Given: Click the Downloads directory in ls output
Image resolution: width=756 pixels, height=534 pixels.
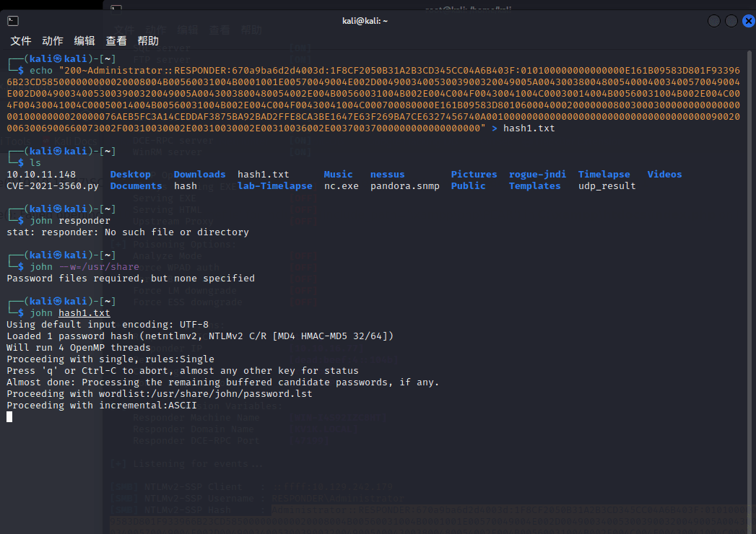Looking at the screenshot, I should point(199,175).
